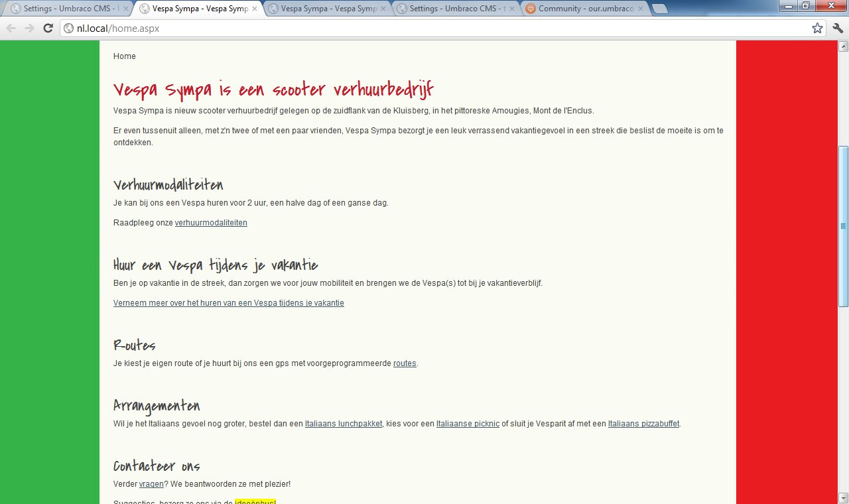Image resolution: width=849 pixels, height=504 pixels.
Task: Follow the vragen link
Action: tap(151, 484)
